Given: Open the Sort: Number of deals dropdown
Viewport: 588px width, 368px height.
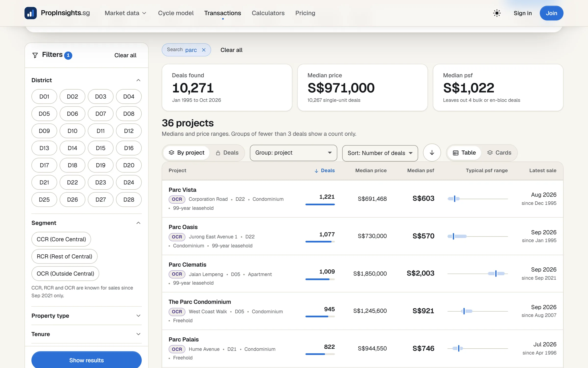Looking at the screenshot, I should 380,153.
